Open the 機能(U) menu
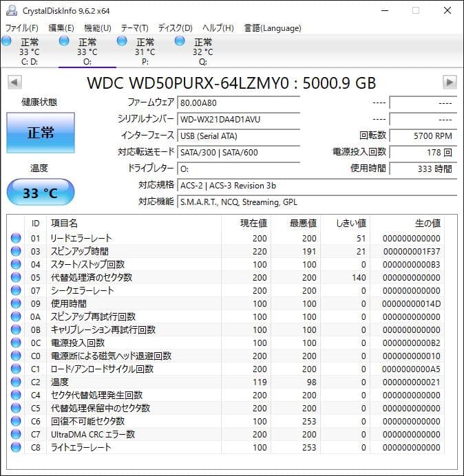The width and height of the screenshot is (464, 476). (x=98, y=28)
